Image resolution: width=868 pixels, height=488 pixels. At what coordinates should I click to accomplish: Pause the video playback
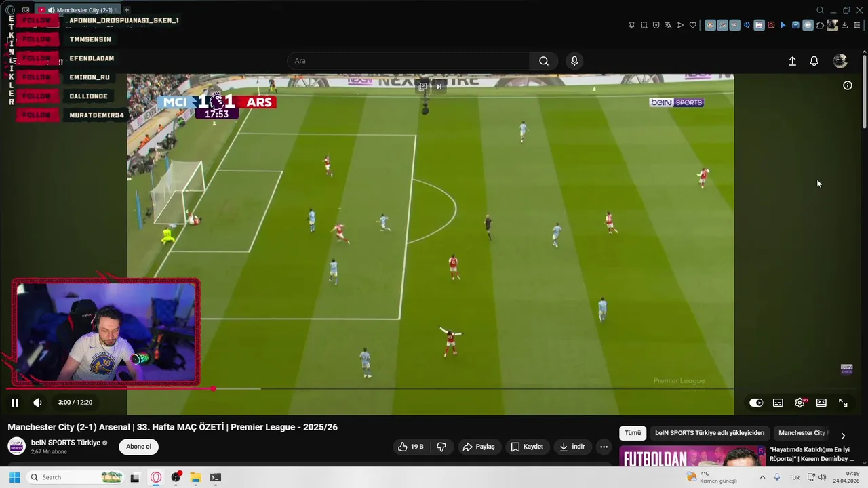pyautogui.click(x=14, y=403)
